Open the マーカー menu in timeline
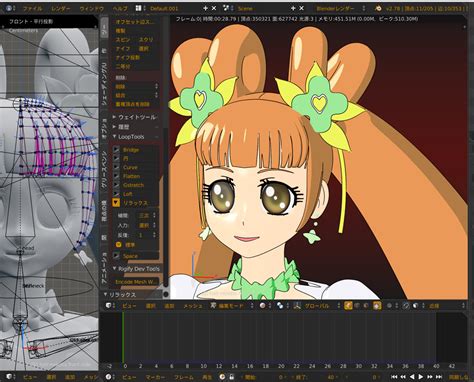Viewport: 474px width, 382px height. click(x=155, y=377)
